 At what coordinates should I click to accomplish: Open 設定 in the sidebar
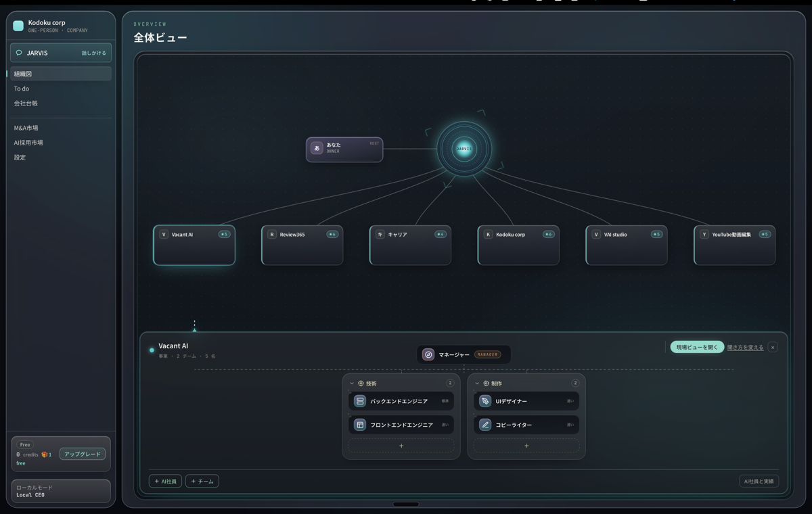[x=61, y=158]
